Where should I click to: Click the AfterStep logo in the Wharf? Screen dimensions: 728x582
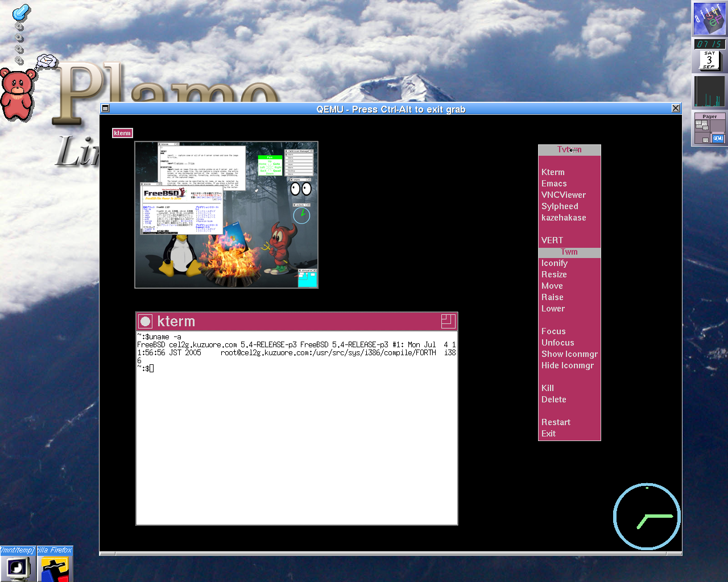[709, 19]
